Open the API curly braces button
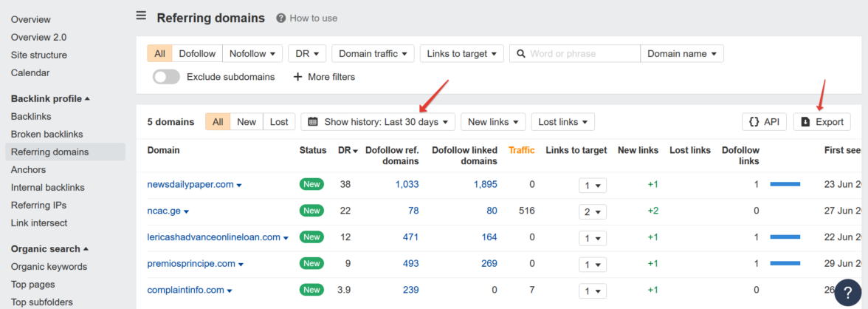 point(754,122)
